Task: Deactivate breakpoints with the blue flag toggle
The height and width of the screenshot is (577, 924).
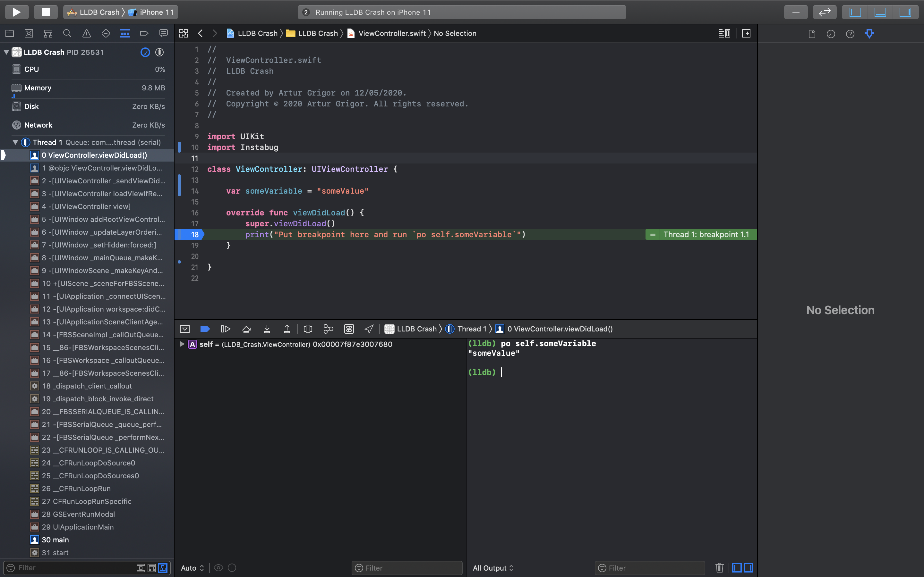Action: [205, 329]
